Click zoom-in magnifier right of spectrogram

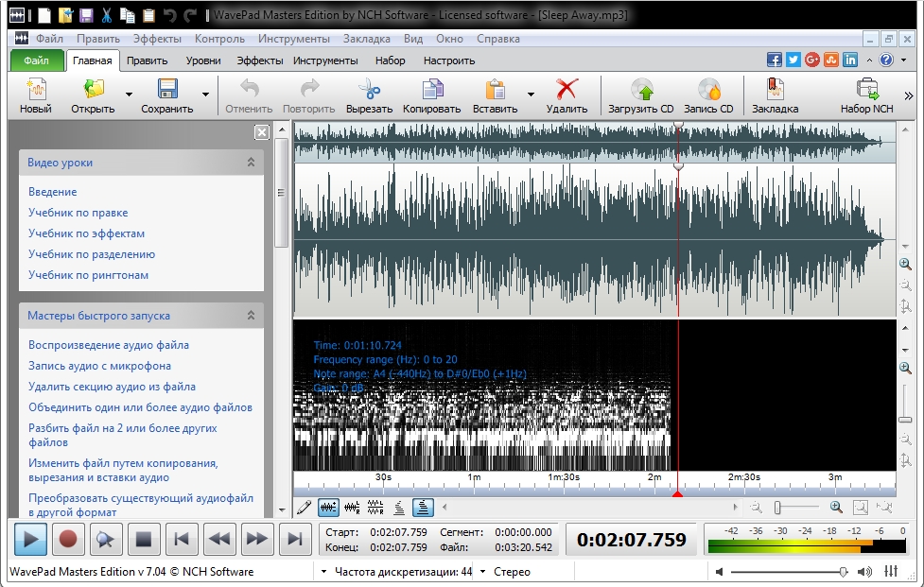pos(905,368)
